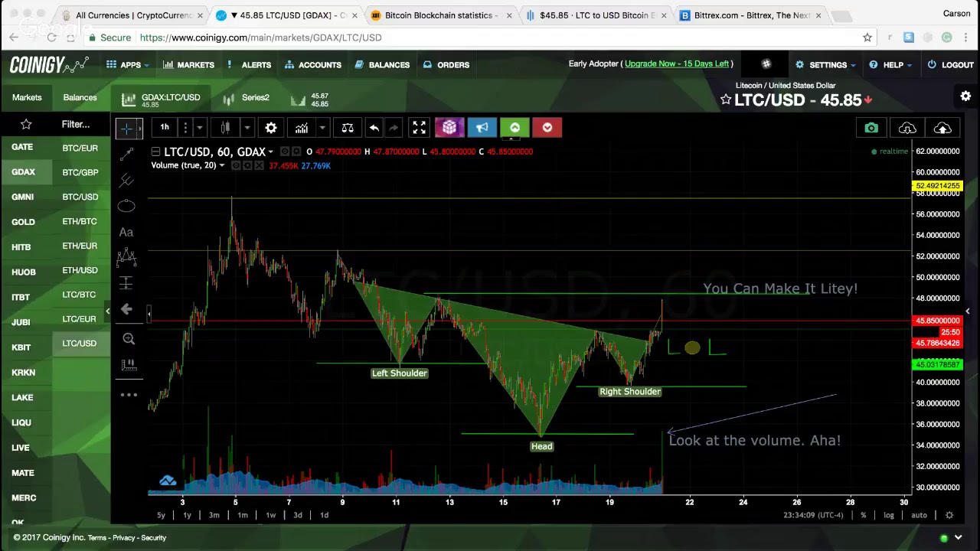Switch to the Series2 chart tab
Image resolution: width=980 pixels, height=551 pixels.
click(247, 98)
